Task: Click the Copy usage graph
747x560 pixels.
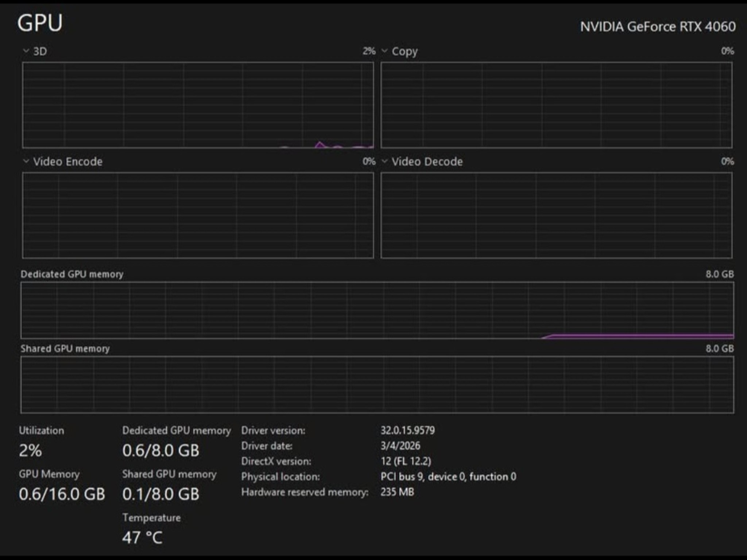Action: [557, 105]
